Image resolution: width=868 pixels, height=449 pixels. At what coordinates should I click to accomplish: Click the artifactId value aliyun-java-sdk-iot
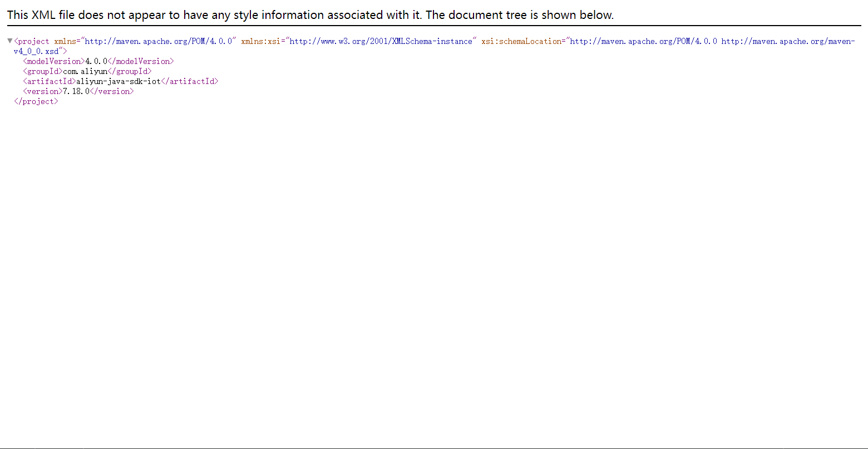(119, 81)
